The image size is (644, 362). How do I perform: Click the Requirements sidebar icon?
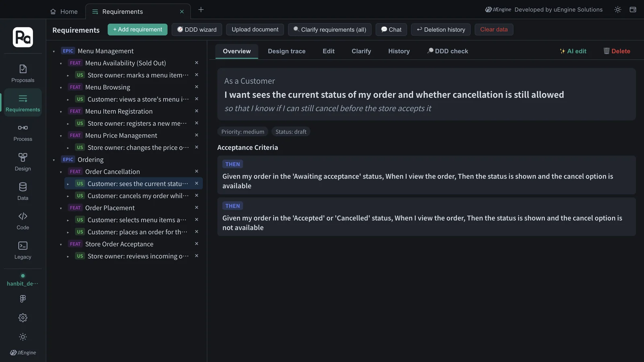click(23, 103)
